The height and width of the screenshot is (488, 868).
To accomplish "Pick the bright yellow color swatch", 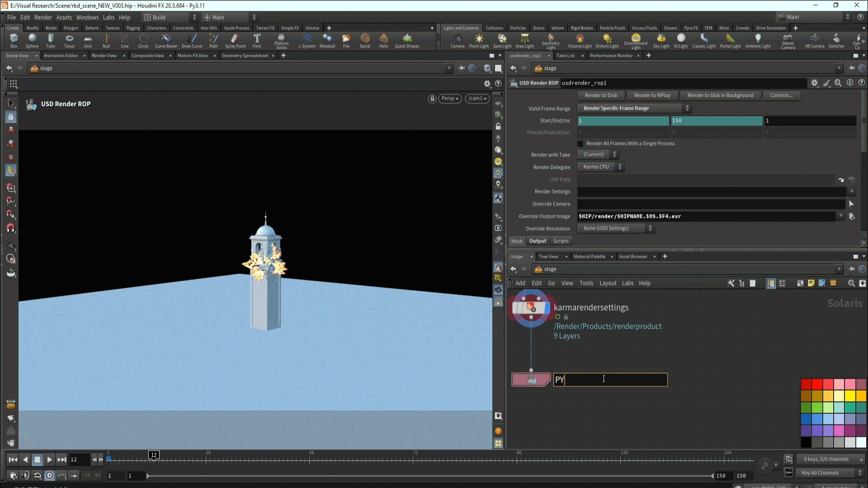I will 850,396.
